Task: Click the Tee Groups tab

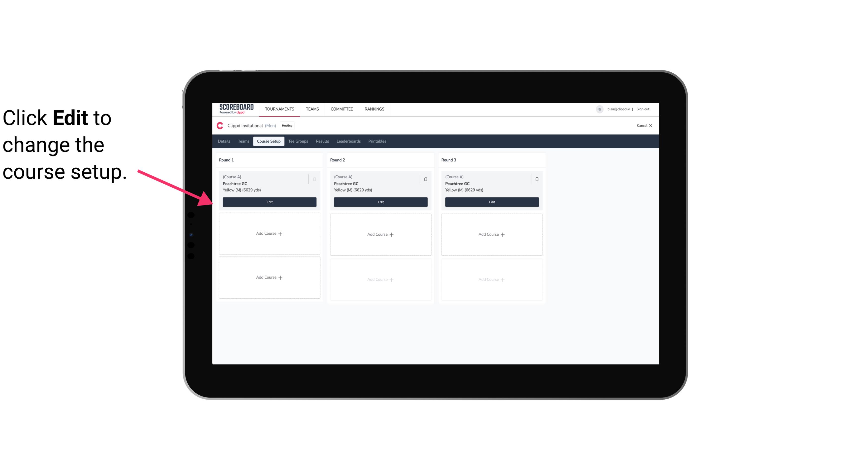Action: (x=298, y=141)
